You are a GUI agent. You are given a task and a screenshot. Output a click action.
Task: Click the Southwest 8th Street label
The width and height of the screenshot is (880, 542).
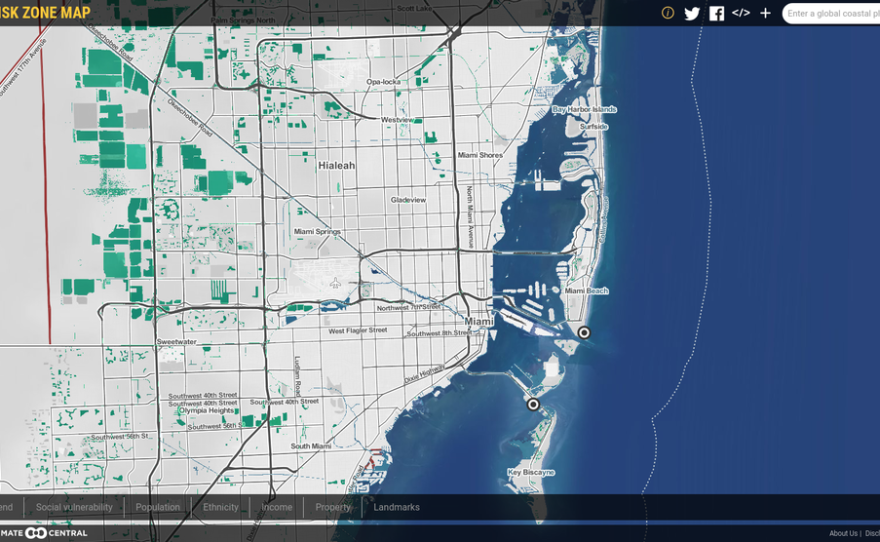click(439, 333)
